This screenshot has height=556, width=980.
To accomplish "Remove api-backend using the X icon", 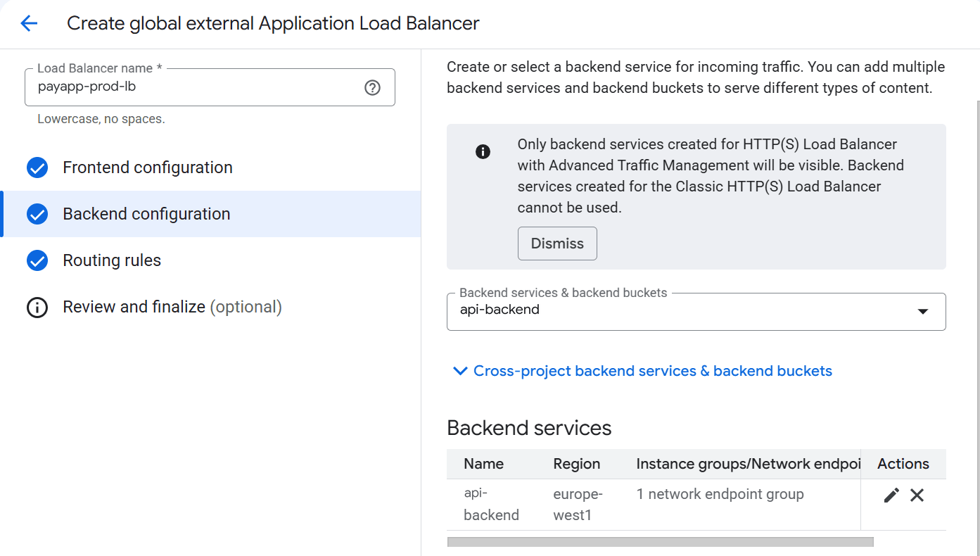I will pyautogui.click(x=917, y=495).
